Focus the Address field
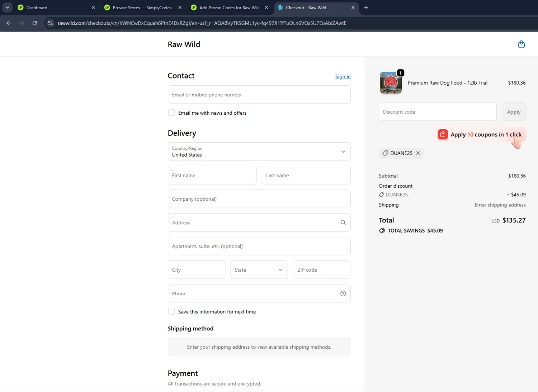Image resolution: width=538 pixels, height=392 pixels. coord(259,223)
